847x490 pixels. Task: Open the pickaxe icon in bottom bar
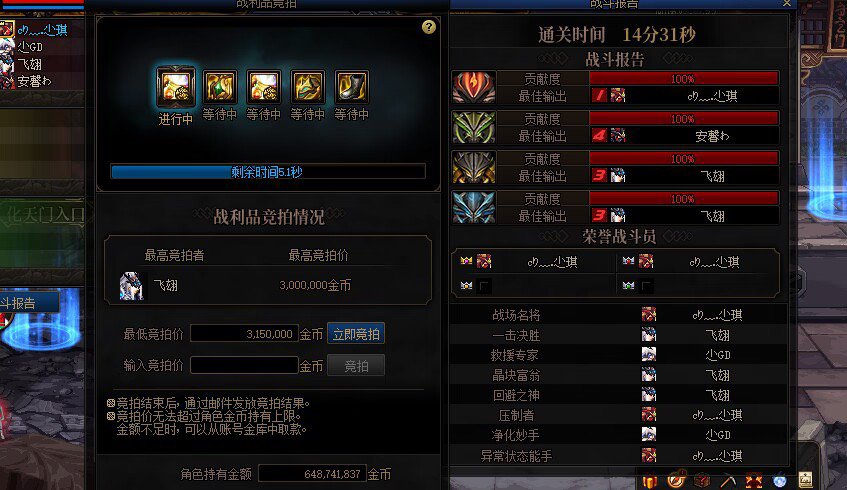coord(727,480)
